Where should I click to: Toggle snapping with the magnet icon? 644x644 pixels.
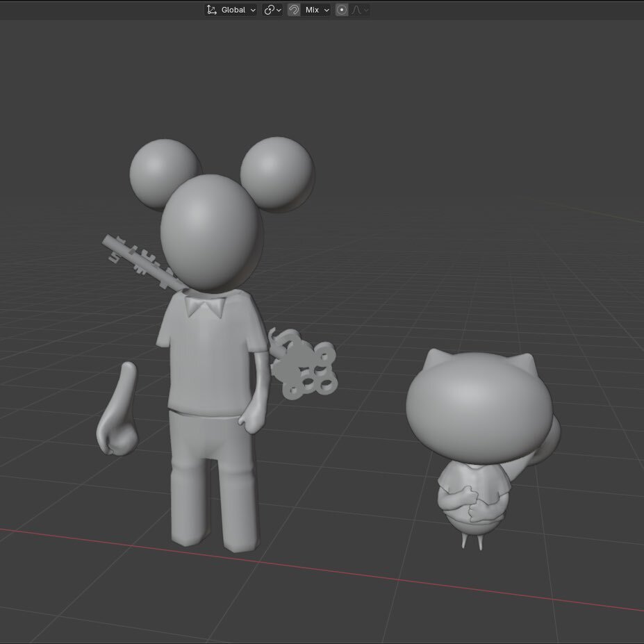pyautogui.click(x=294, y=10)
